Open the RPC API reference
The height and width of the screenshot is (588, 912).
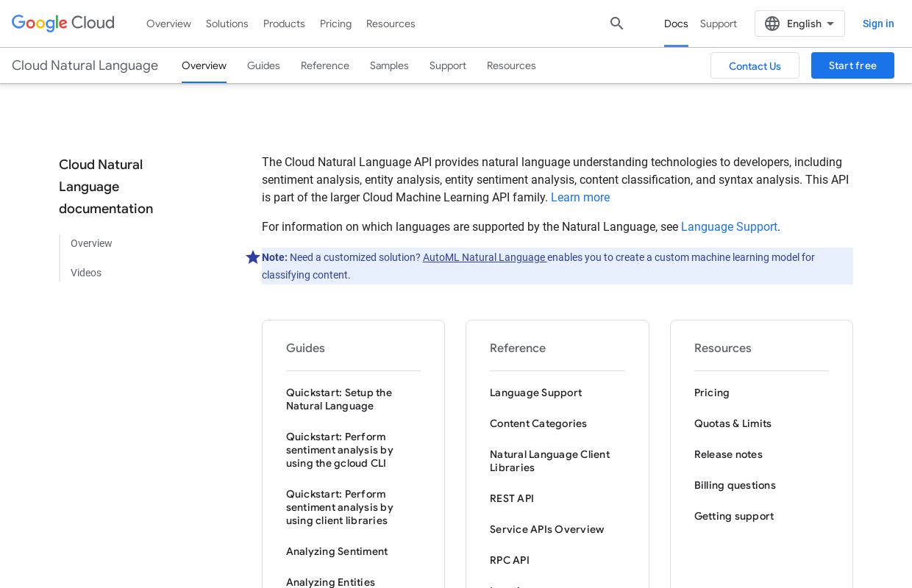point(510,560)
